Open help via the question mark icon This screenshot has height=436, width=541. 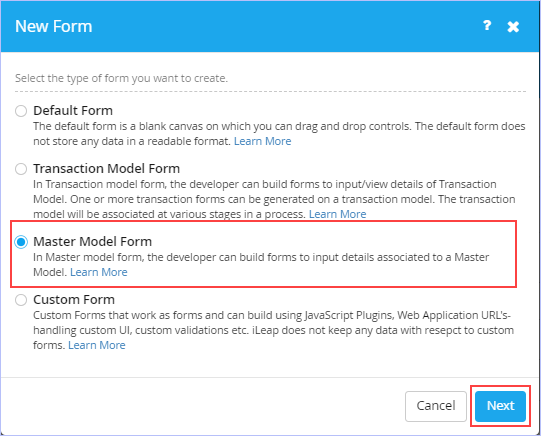pyautogui.click(x=487, y=26)
